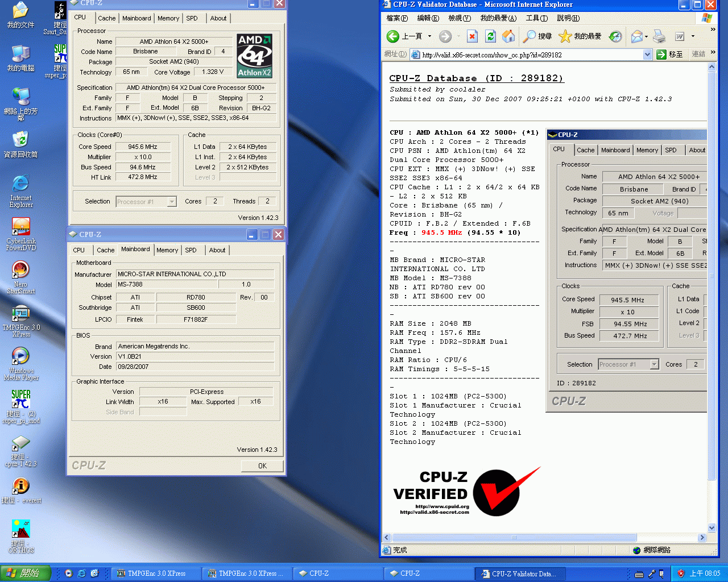Open My Computer desktop icon
728x582 pixels.
point(20,58)
